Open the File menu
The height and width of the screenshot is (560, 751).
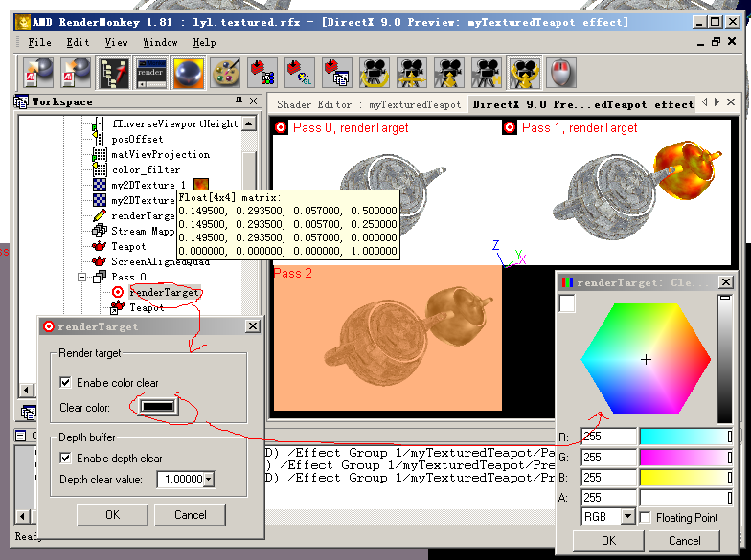(40, 42)
